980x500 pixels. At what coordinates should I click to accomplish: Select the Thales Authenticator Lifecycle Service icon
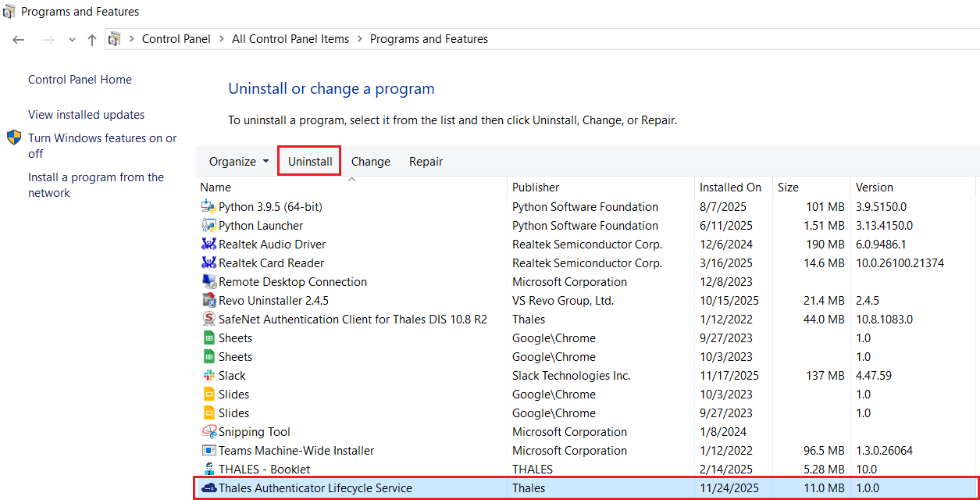point(208,487)
